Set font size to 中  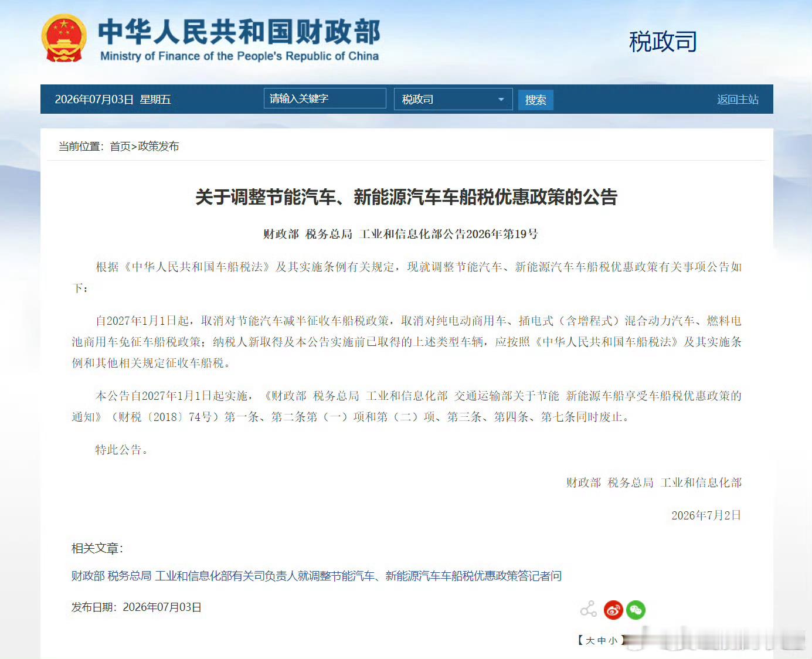pyautogui.click(x=602, y=640)
